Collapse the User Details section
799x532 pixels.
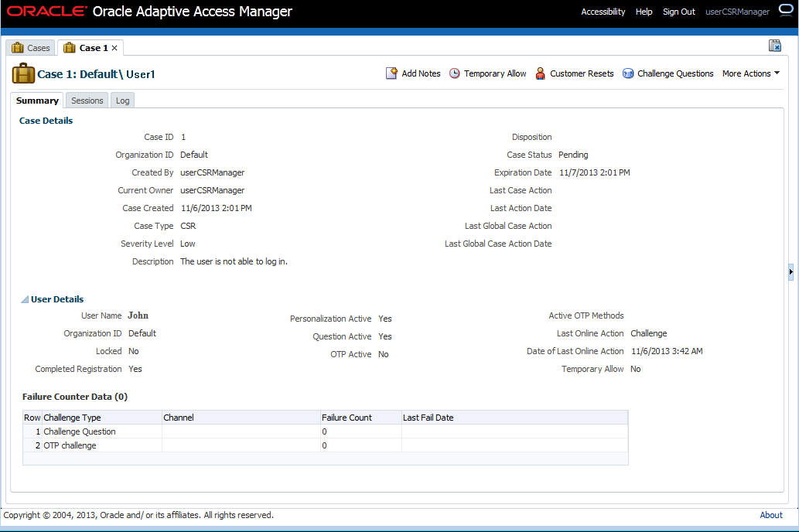pos(25,299)
